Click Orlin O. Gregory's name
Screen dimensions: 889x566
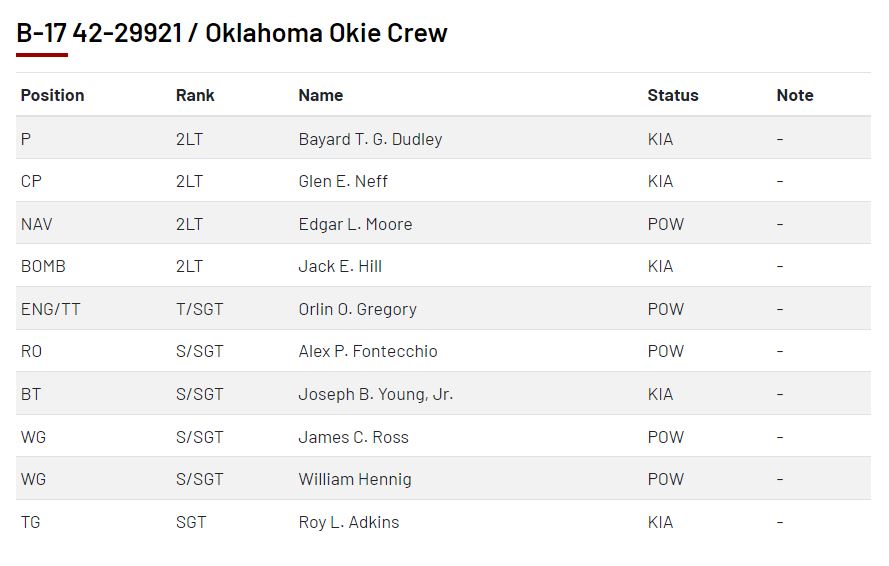pos(357,309)
